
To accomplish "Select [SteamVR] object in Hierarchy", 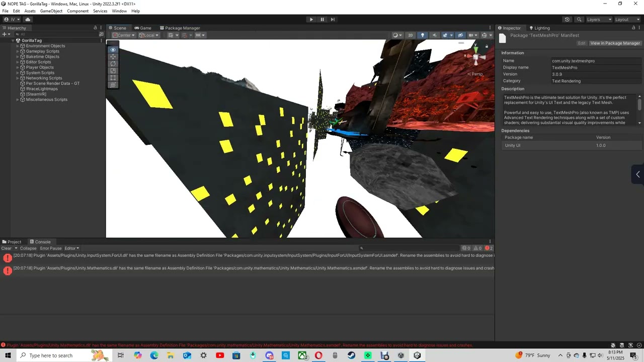I will (36, 94).
